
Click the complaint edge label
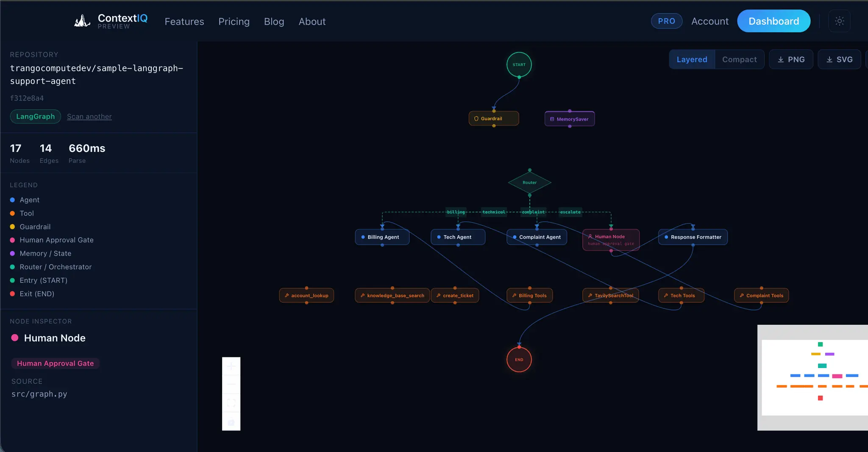[x=533, y=212]
